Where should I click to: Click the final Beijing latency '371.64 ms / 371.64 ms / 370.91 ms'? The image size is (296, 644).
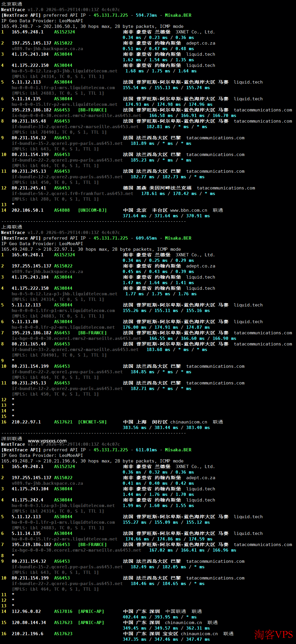tap(166, 216)
